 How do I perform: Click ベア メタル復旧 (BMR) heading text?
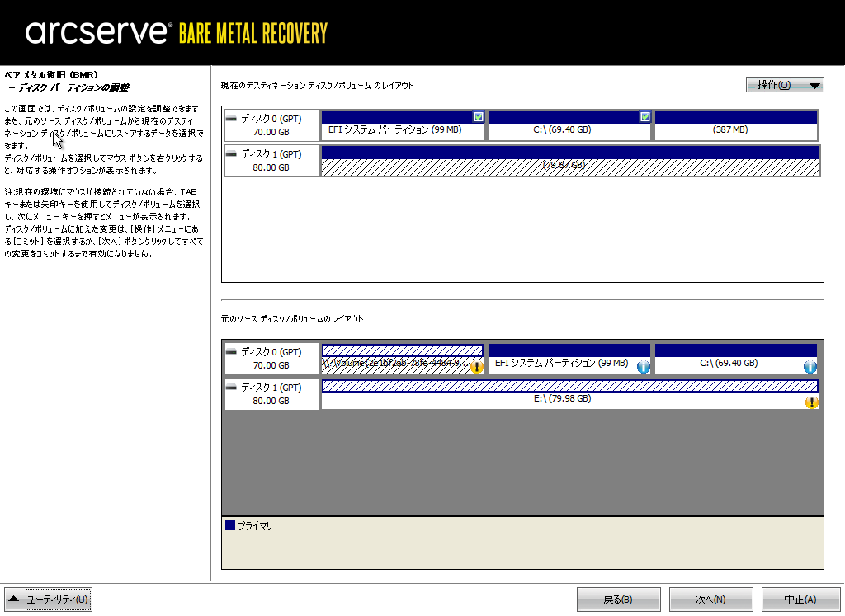coord(51,75)
